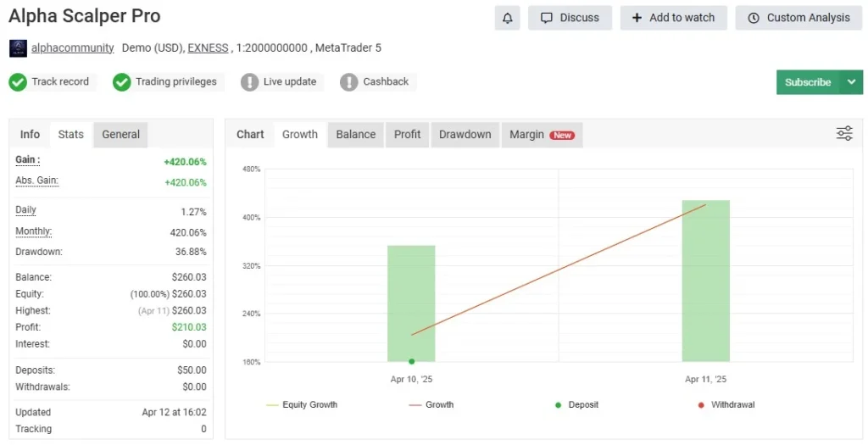Image resolution: width=868 pixels, height=445 pixels.
Task: Click the Interest $0.00 value
Action: pos(194,344)
